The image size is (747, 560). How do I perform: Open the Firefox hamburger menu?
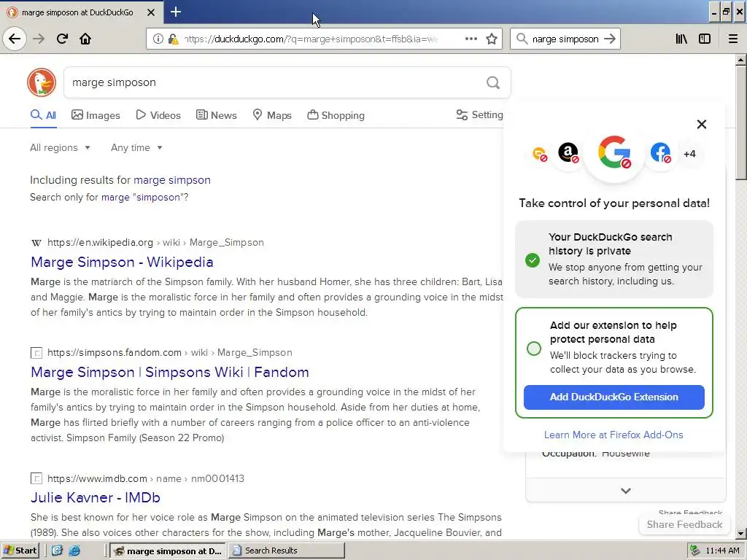tap(733, 39)
